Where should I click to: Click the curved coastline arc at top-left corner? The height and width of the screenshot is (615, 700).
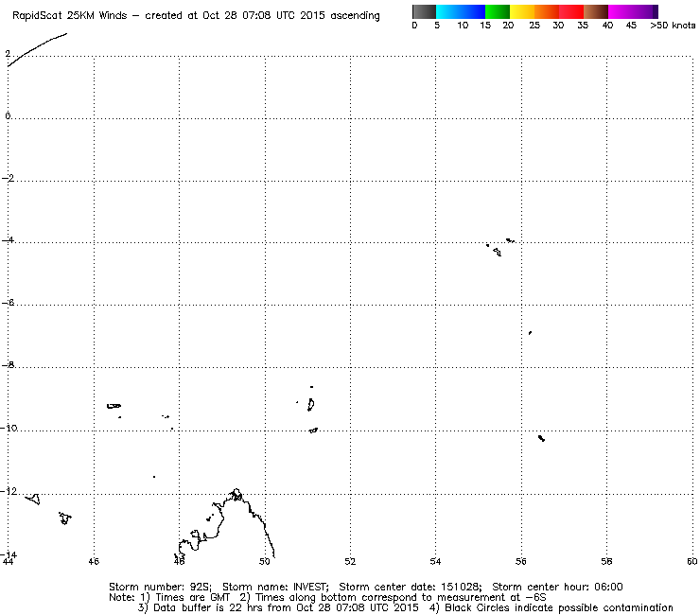pos(37,49)
